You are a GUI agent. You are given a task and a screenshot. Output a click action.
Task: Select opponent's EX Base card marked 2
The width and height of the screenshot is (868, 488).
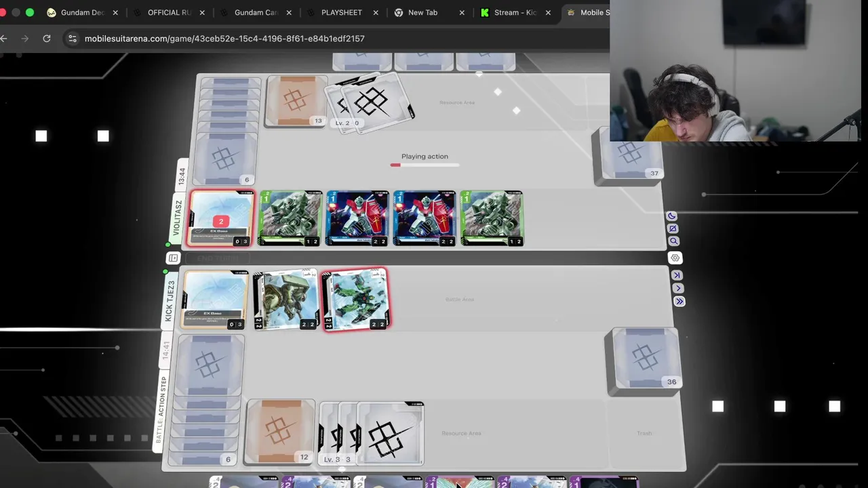click(221, 219)
